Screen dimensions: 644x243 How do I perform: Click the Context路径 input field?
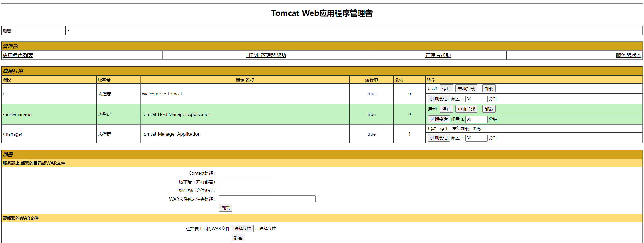coord(246,173)
